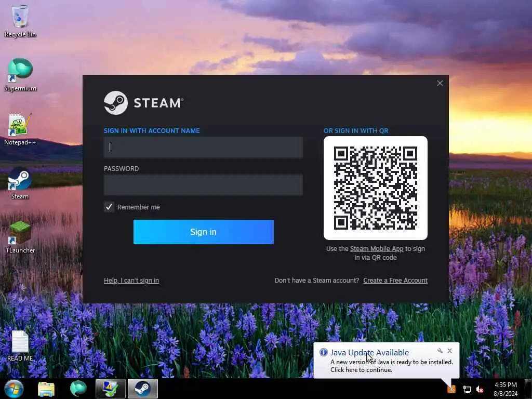Click the Java update tray icon
Viewport: 532px width, 399px height.
point(451,389)
